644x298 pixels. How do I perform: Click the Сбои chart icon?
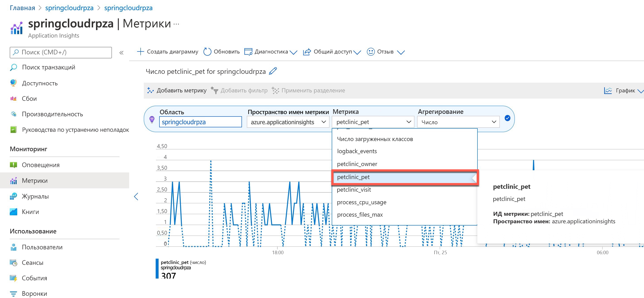coord(13,99)
